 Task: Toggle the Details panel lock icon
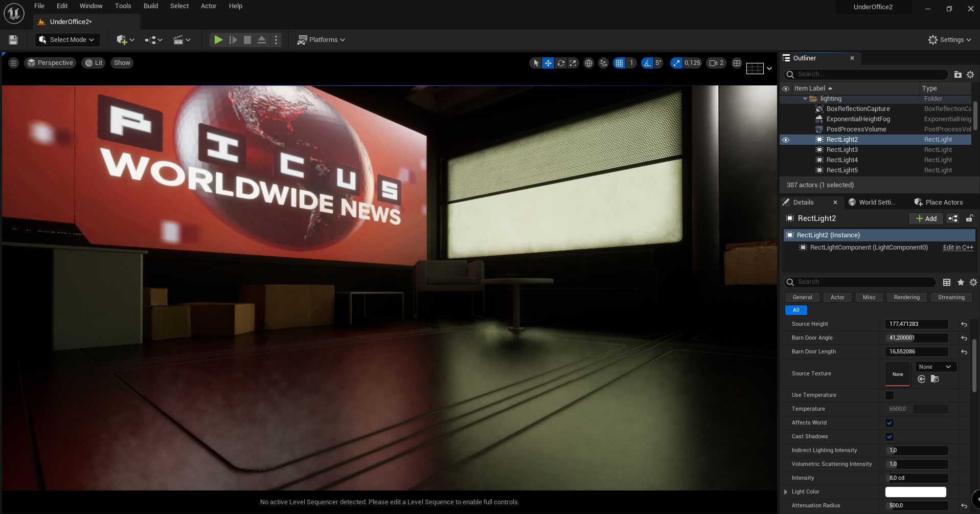[x=969, y=218]
